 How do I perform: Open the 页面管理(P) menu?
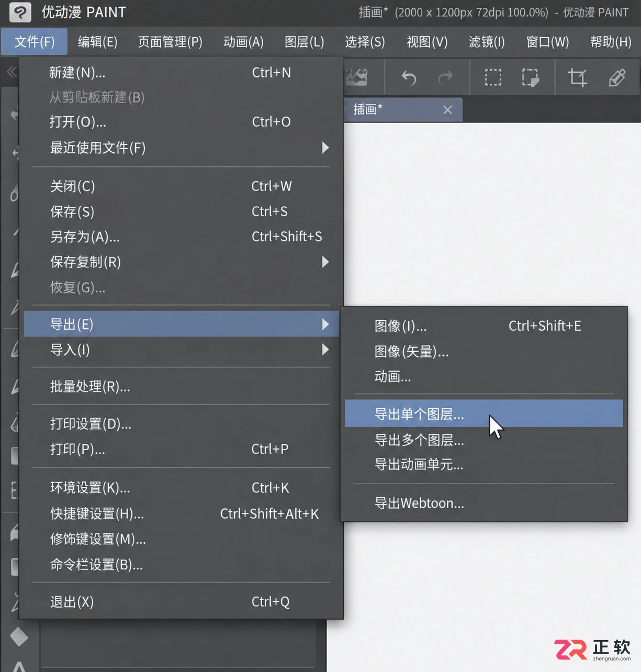[170, 41]
